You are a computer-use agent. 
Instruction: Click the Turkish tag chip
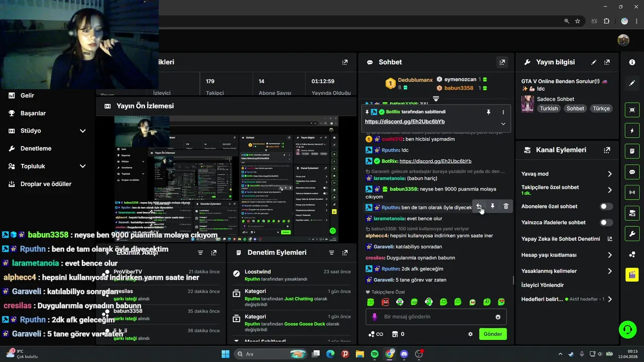[x=549, y=109]
